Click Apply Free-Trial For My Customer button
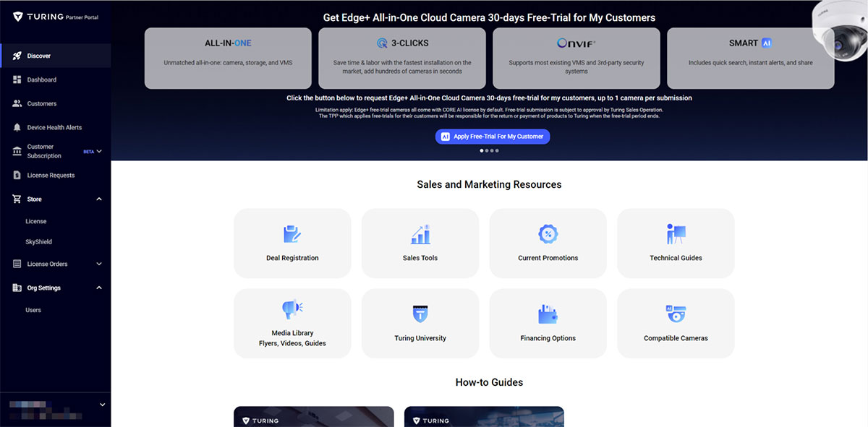The width and height of the screenshot is (868, 427). [x=493, y=136]
